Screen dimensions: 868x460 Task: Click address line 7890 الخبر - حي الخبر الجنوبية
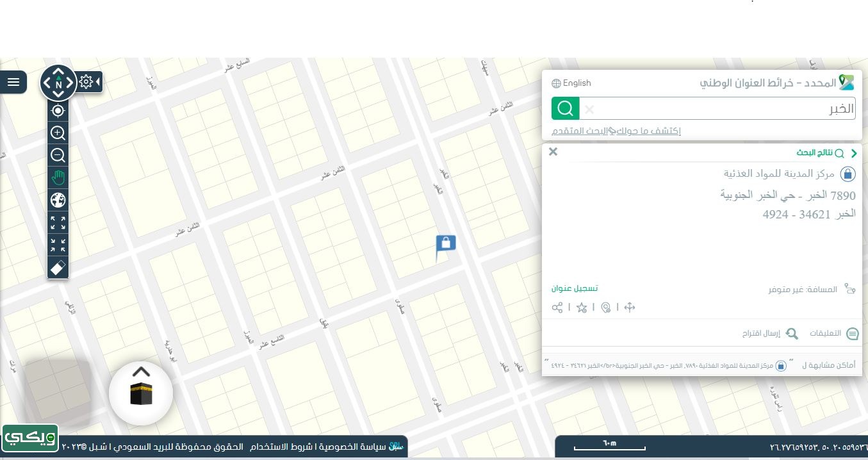click(788, 195)
